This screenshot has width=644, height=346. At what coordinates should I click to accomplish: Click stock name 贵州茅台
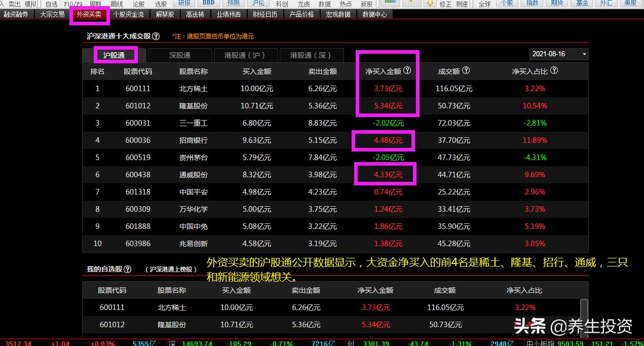tap(193, 158)
